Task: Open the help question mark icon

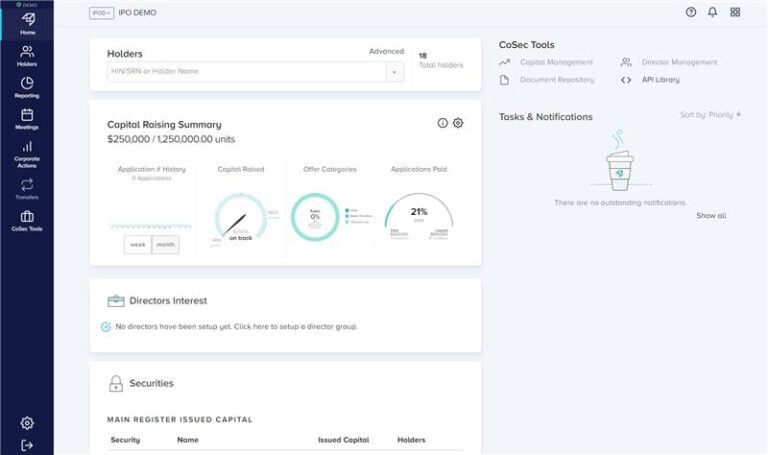Action: pos(690,12)
